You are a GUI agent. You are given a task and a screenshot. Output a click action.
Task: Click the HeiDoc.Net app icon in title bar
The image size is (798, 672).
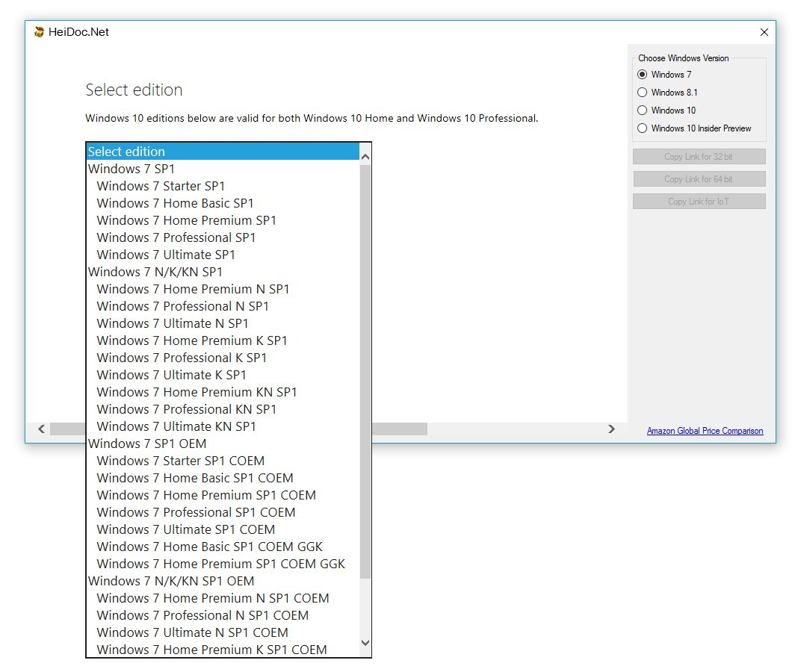pyautogui.click(x=39, y=32)
